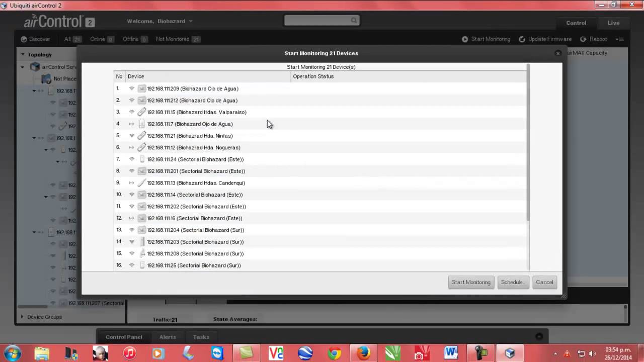Click the Schedule... button
The height and width of the screenshot is (362, 644).
click(513, 282)
